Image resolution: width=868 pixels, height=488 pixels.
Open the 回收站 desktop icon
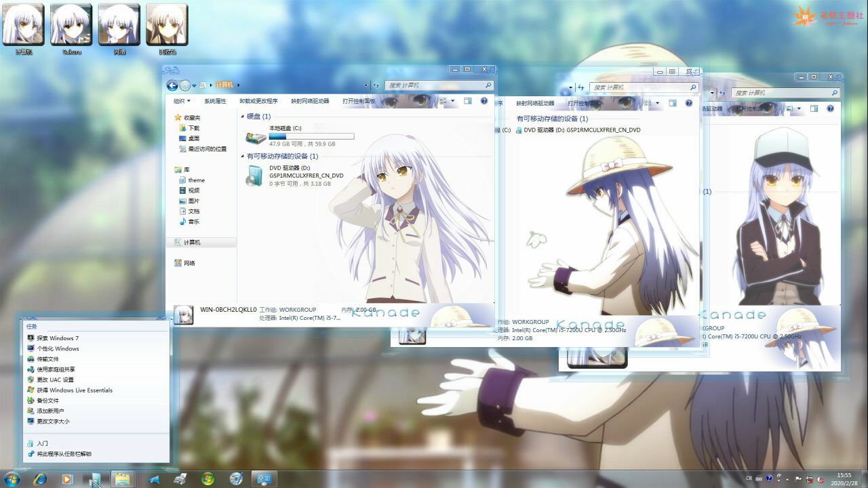coord(167,29)
